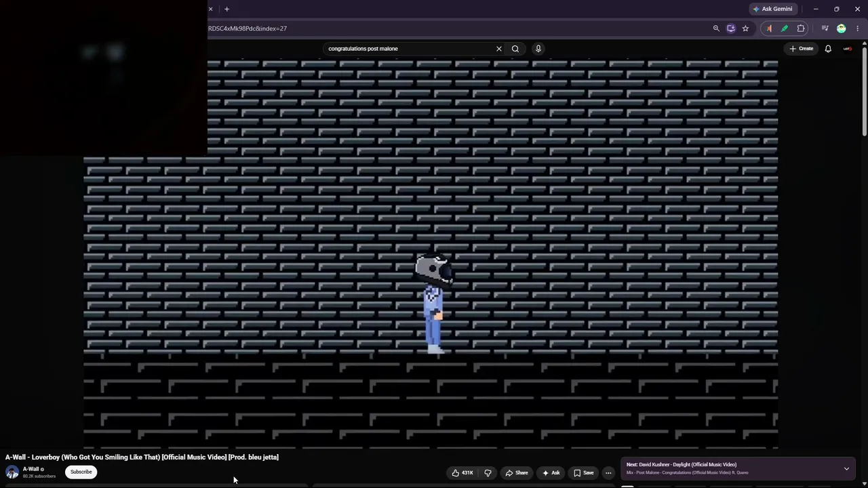This screenshot has height=488, width=868.
Task: Click the 80.2K subscribers text
Action: click(x=39, y=476)
